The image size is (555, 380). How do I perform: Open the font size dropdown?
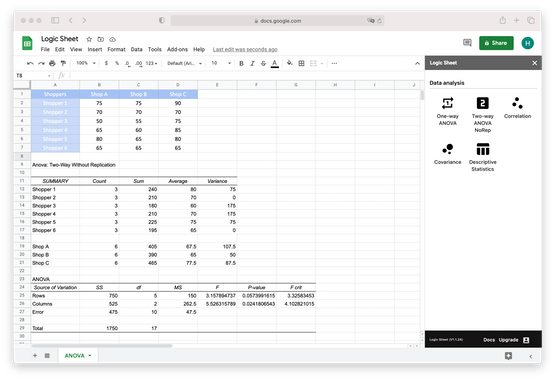[221, 63]
